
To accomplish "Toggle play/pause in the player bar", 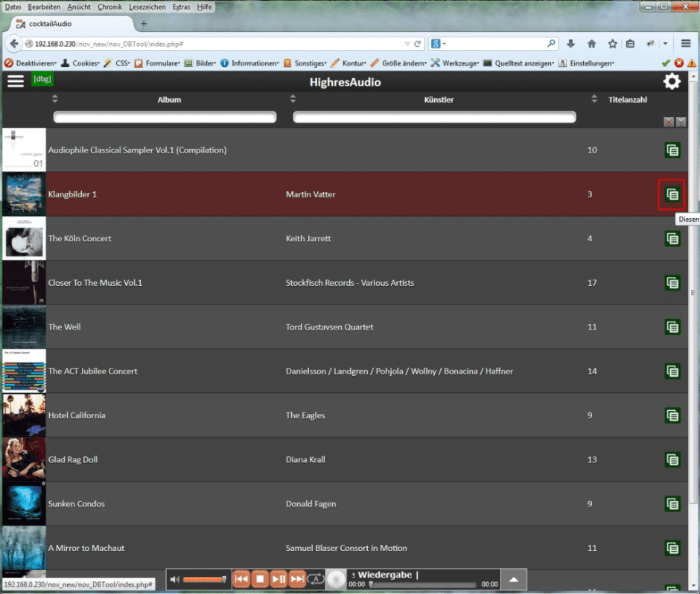I will [x=278, y=579].
